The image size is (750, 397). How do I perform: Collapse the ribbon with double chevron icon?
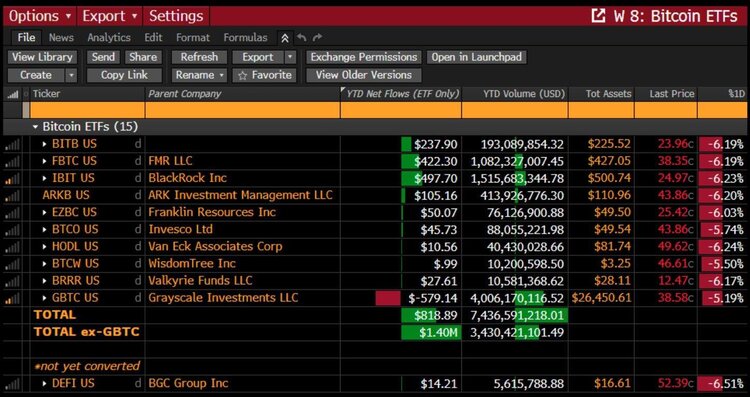pyautogui.click(x=285, y=38)
